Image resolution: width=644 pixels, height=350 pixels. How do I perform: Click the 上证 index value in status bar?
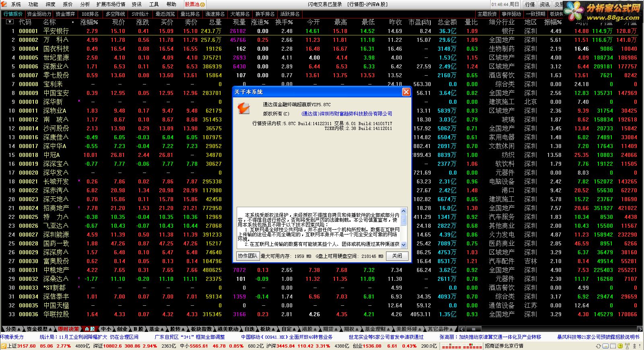(x=27, y=346)
